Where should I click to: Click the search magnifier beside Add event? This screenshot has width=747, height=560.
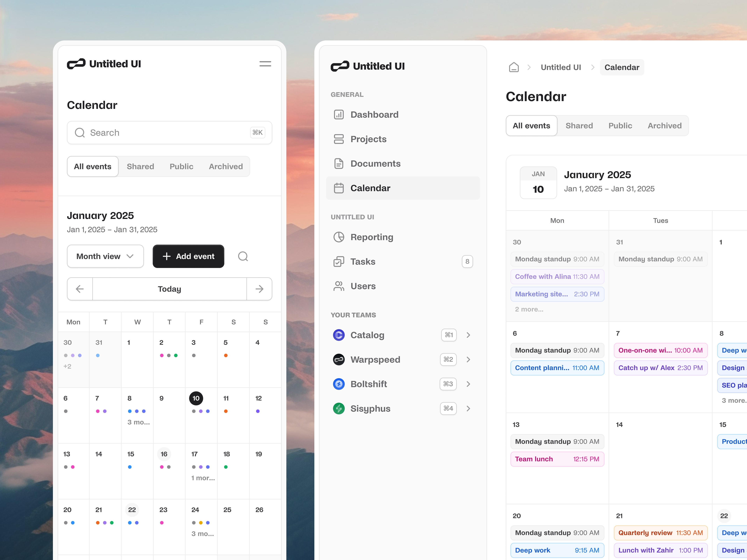[x=243, y=256]
